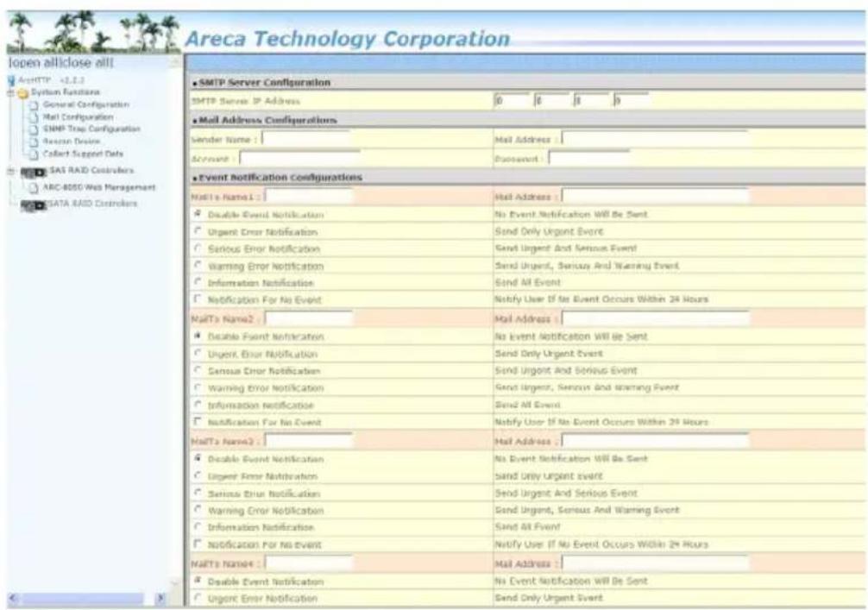The image size is (868, 610).
Task: Click the tree panel horizontal scrollbar thumb
Action: pos(82,599)
